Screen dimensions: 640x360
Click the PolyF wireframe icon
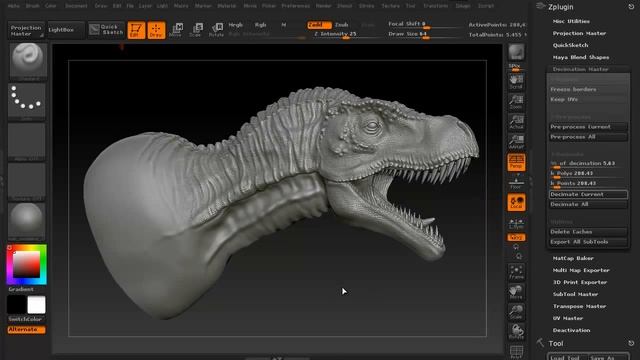point(516,352)
